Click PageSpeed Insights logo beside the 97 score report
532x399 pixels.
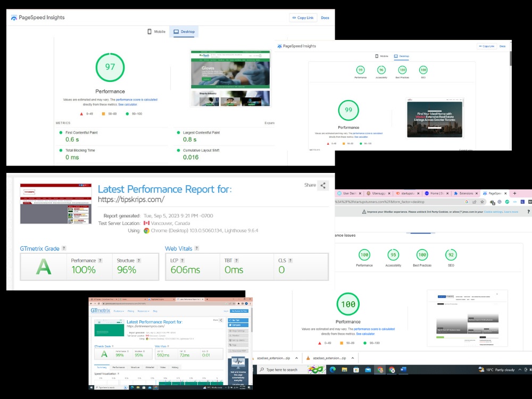point(14,18)
